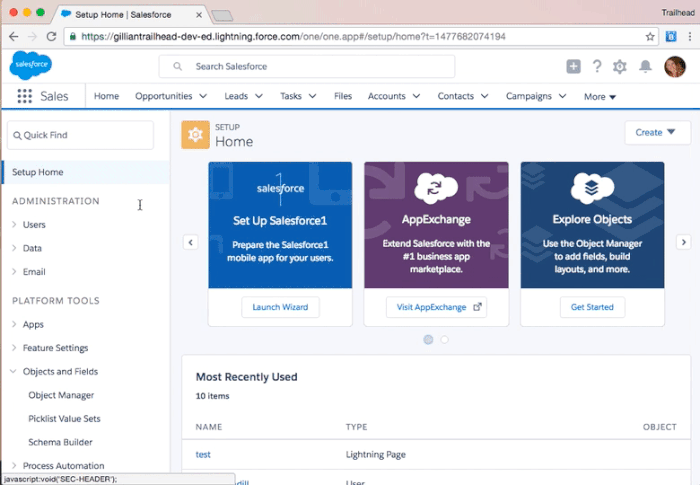Expand the Users tree node
Viewport: 700px width, 485px height.
click(14, 224)
